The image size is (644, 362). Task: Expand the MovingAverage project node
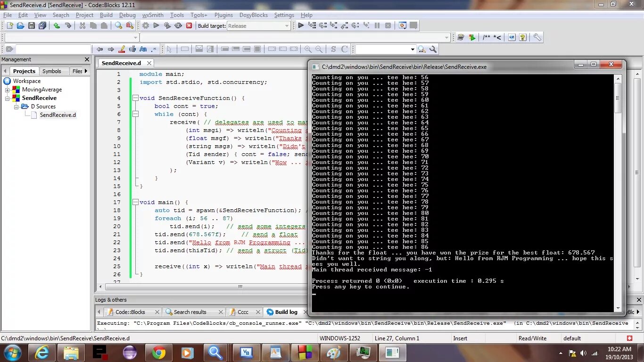[8, 90]
